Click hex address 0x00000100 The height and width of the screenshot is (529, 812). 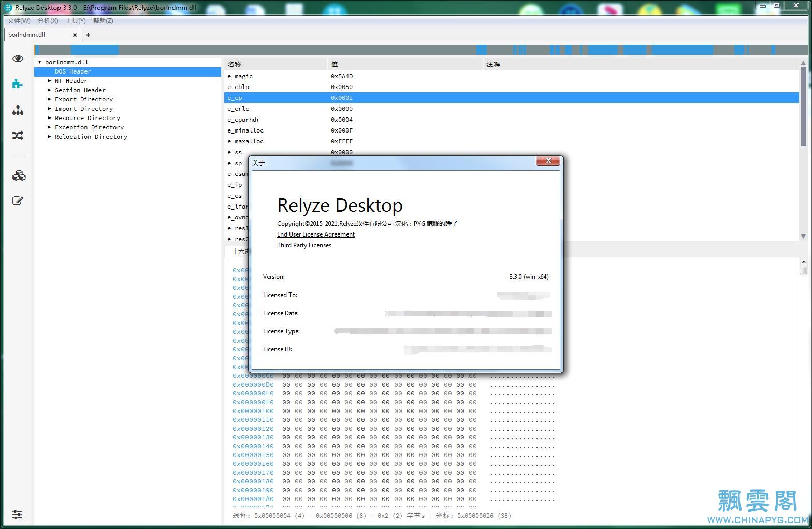tap(253, 411)
